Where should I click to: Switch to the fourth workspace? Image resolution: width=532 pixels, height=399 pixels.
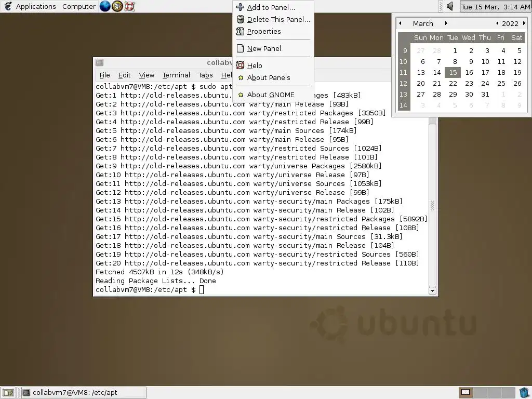tap(508, 393)
